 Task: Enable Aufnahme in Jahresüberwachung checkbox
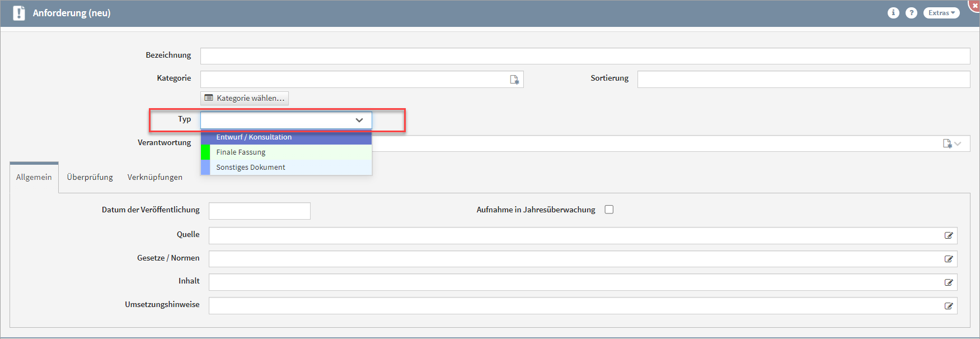click(x=609, y=210)
